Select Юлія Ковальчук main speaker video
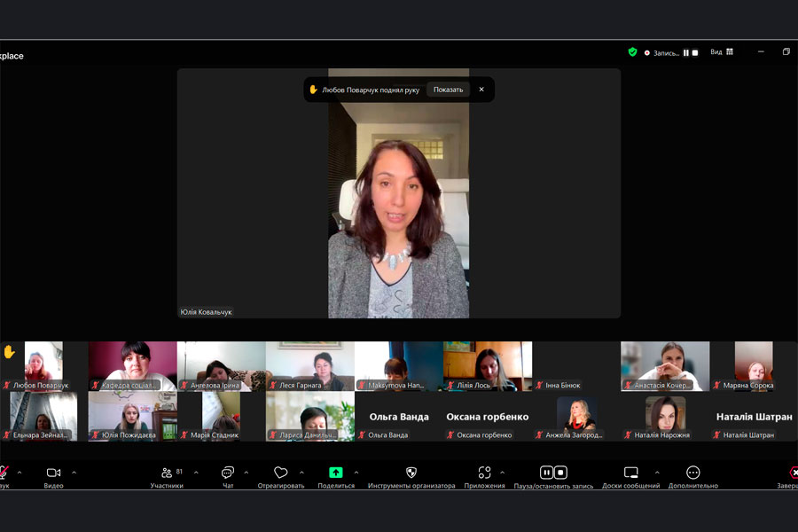 pyautogui.click(x=398, y=193)
